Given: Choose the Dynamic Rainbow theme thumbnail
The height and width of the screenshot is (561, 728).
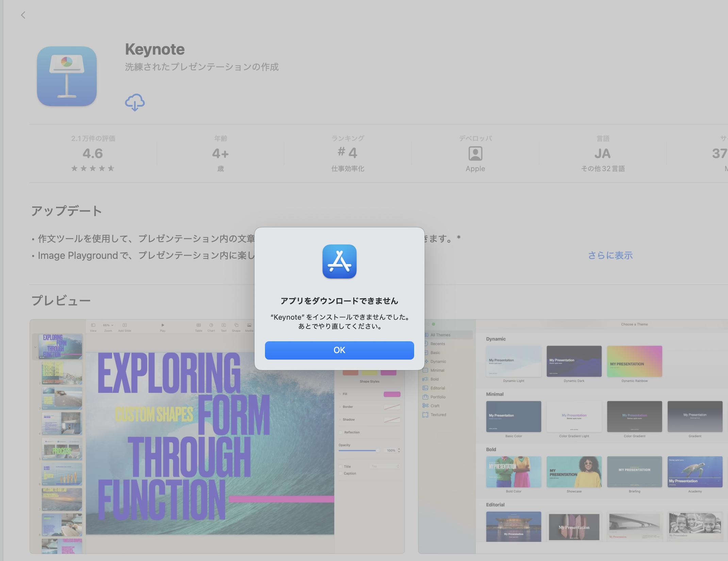Looking at the screenshot, I should pos(634,361).
